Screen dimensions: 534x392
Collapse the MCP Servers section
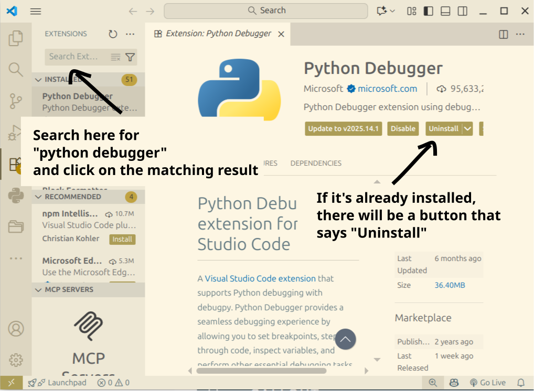pos(38,290)
